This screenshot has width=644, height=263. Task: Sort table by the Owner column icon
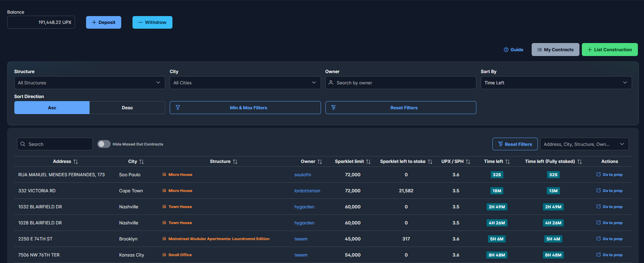point(320,162)
